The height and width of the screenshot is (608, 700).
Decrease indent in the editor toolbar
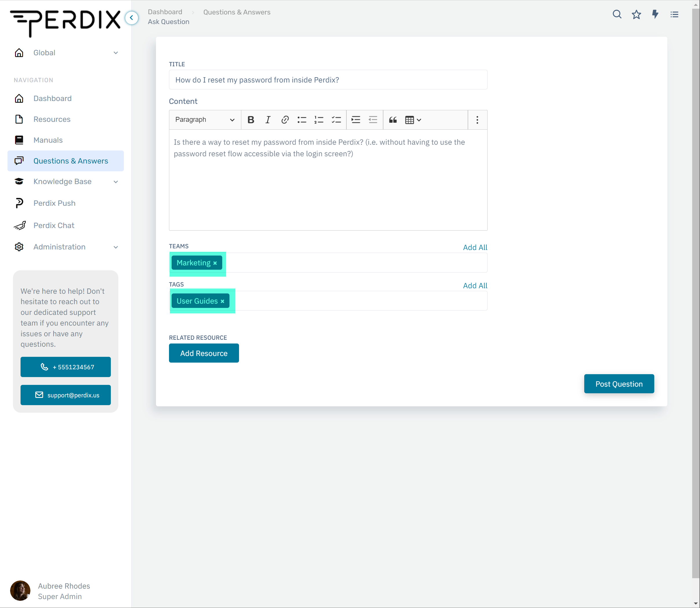click(x=373, y=120)
